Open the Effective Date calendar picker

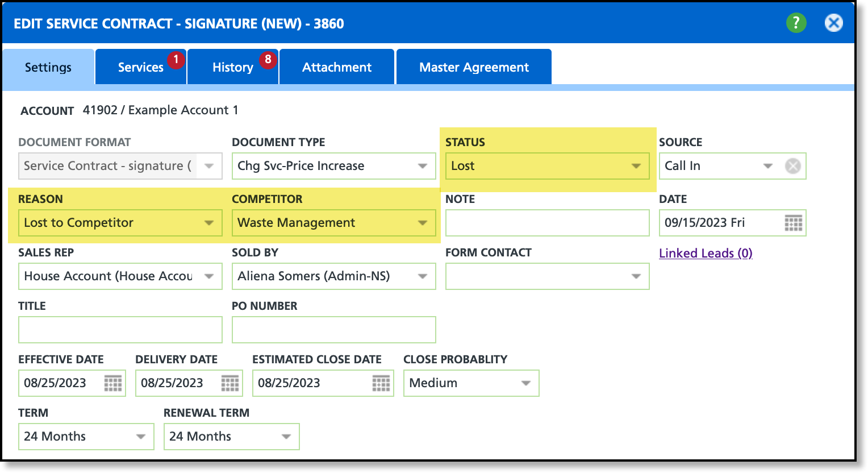[113, 383]
